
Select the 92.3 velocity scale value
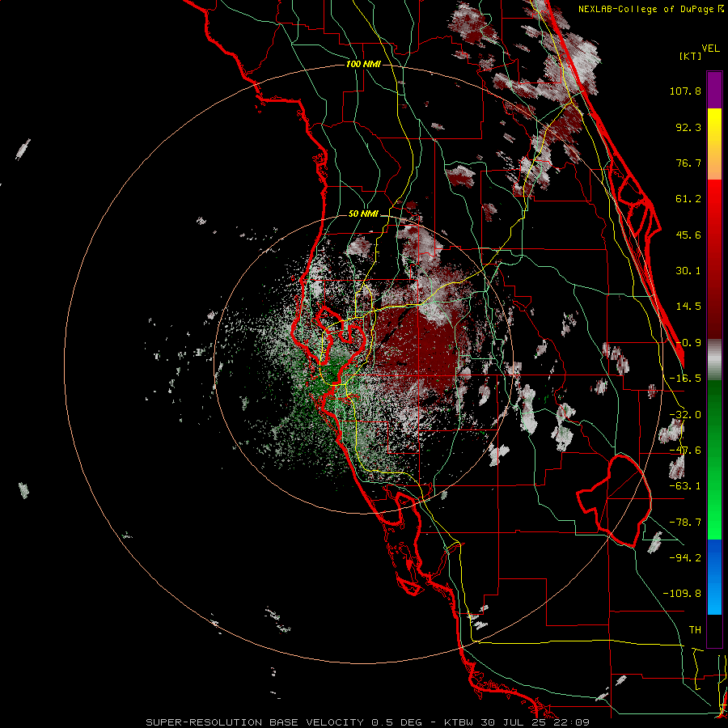coord(688,127)
